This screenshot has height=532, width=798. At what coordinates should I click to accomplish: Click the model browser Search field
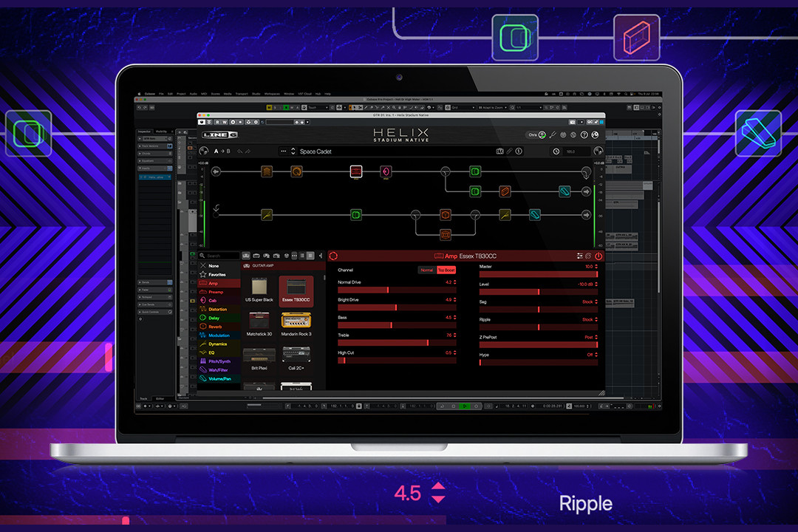click(x=219, y=256)
